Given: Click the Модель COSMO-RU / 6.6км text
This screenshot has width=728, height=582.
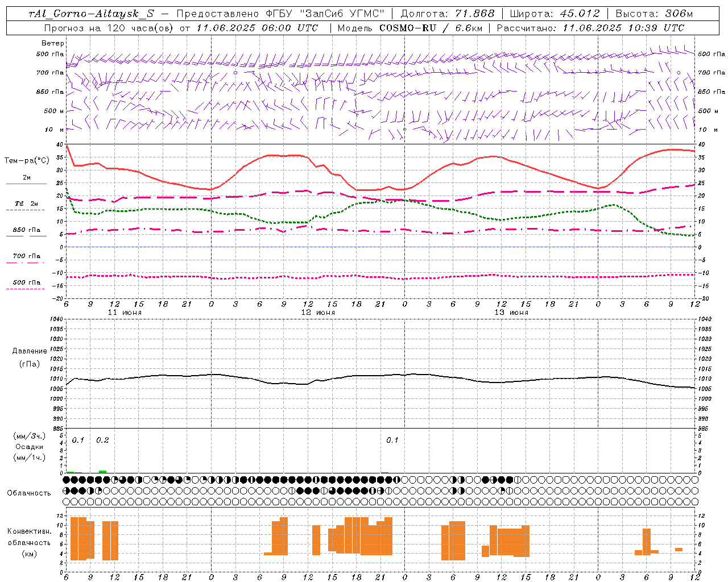Looking at the screenshot, I should point(409,27).
